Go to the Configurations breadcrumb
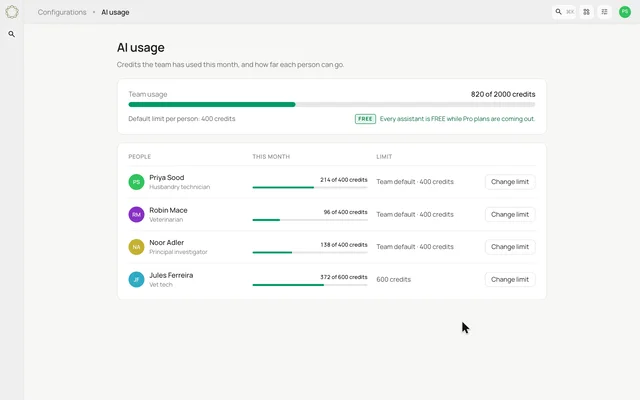This screenshot has width=640, height=400. pos(62,12)
